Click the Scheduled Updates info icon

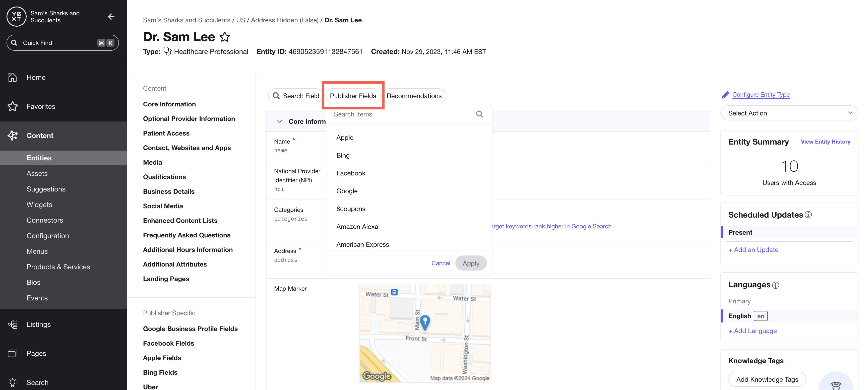[x=808, y=215]
